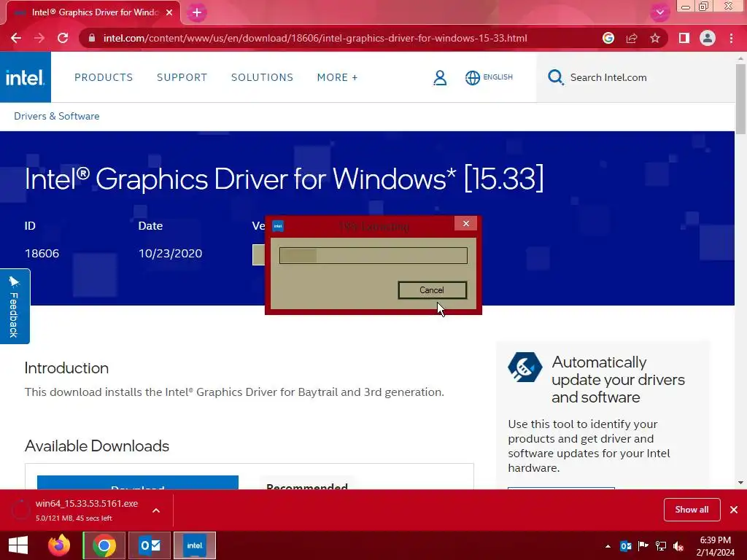The width and height of the screenshot is (747, 560).
Task: Open the SUPPORT menu
Action: (x=182, y=77)
